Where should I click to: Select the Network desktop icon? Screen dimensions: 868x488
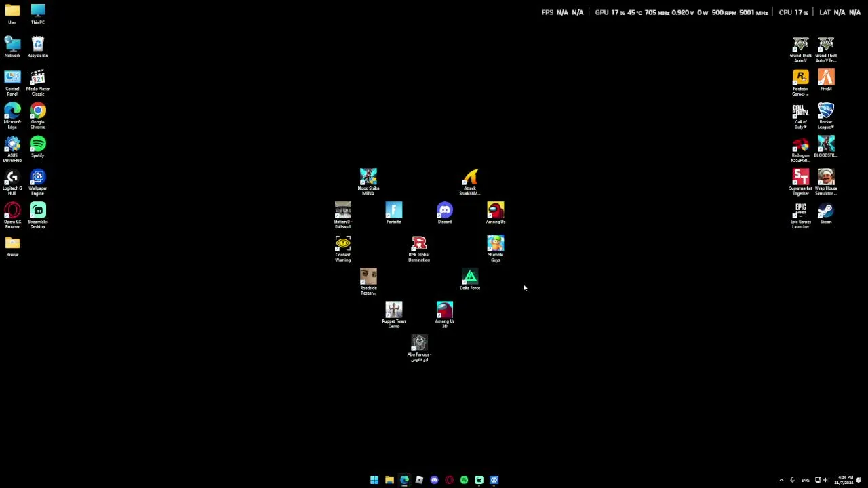tap(12, 47)
